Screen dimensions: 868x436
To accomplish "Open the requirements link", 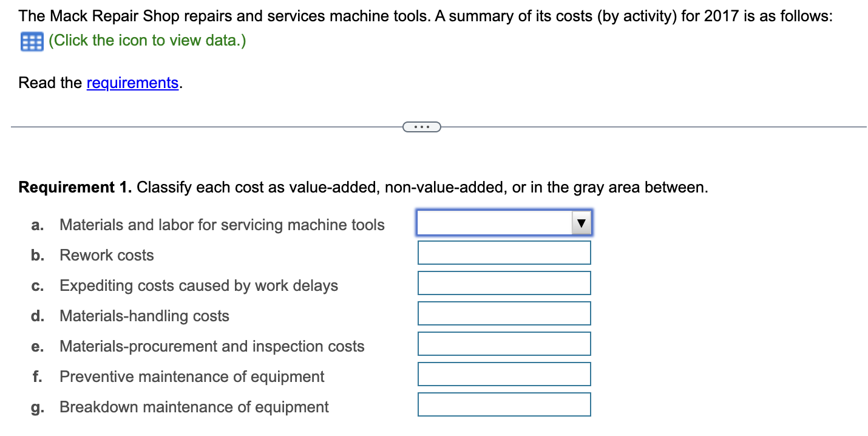I will pos(132,83).
